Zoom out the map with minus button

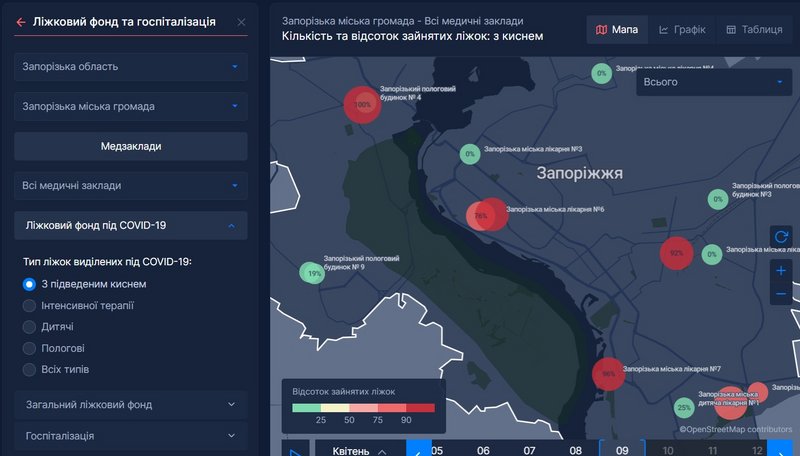781,294
